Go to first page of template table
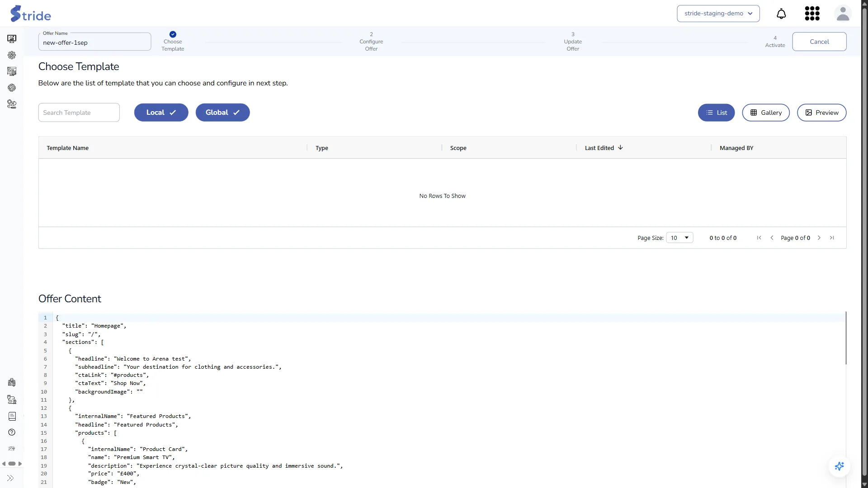The image size is (868, 488). (759, 238)
